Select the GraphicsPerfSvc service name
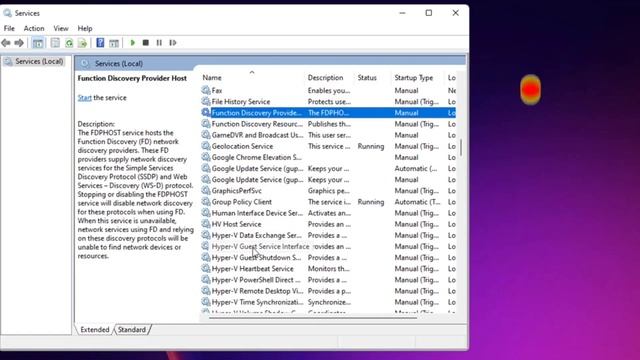This screenshot has height=360, width=640. (237, 190)
